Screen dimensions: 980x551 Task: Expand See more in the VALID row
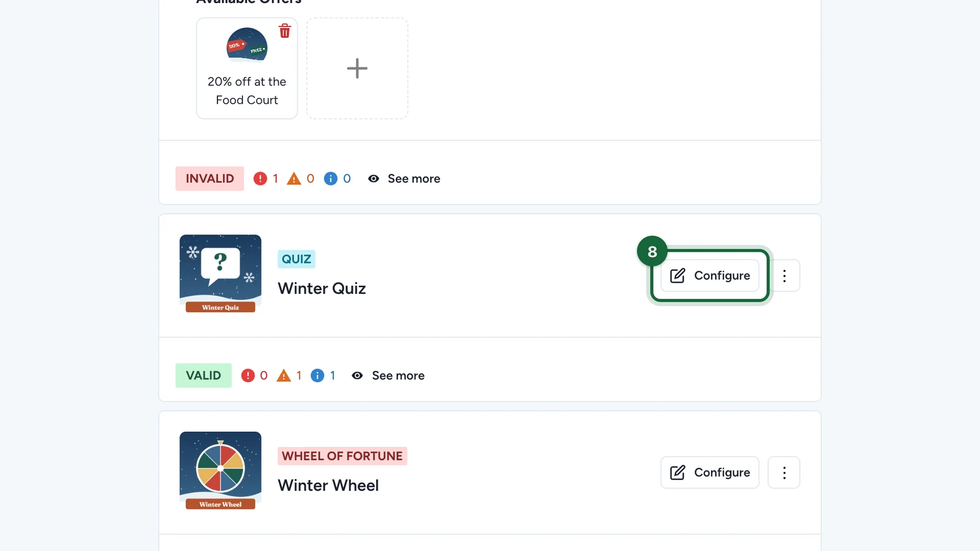[x=398, y=375]
